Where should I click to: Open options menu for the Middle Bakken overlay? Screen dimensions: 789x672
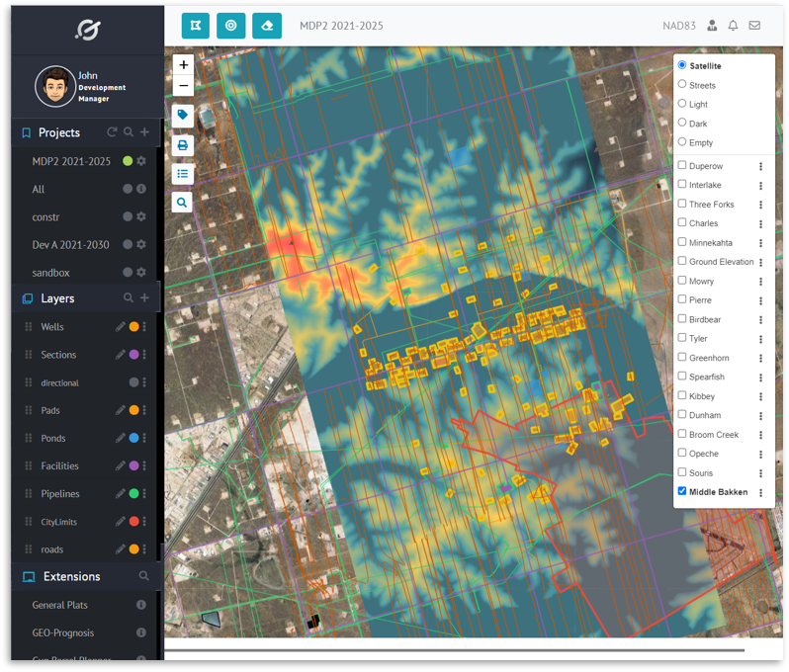point(760,492)
